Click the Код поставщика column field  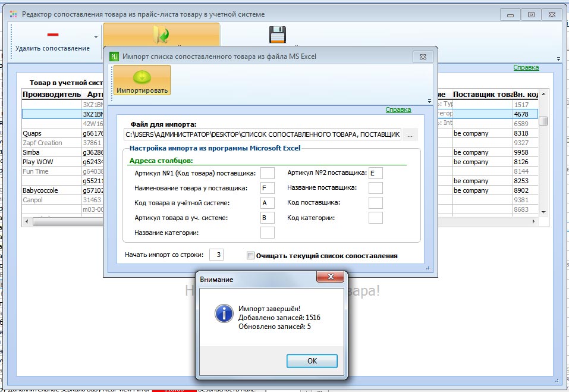[x=376, y=203]
